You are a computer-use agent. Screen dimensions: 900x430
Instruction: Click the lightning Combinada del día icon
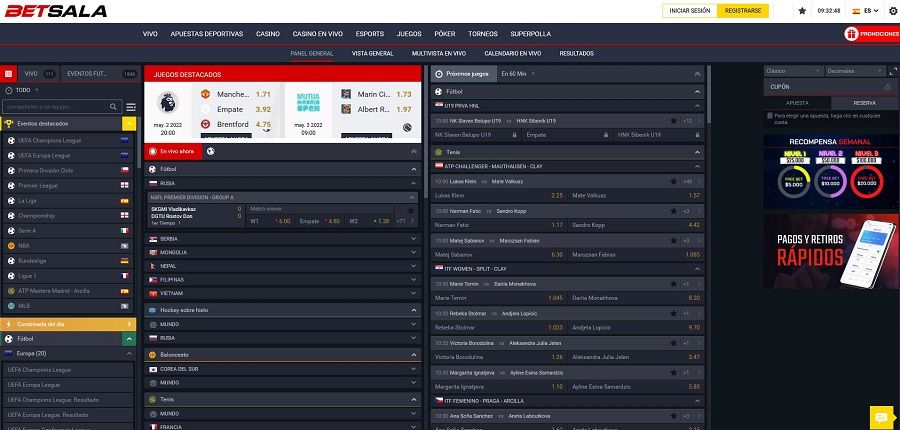[9, 324]
